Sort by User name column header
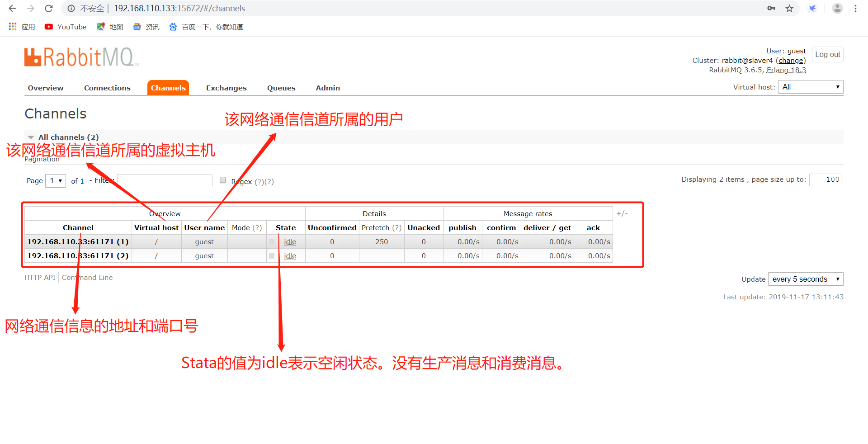Viewport: 868px width, 444px height. (x=204, y=227)
